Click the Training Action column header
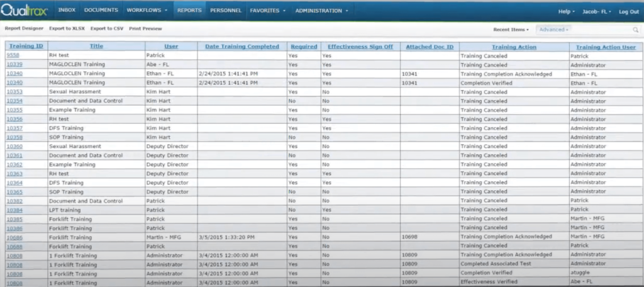This screenshot has height=287, width=644. pos(514,47)
